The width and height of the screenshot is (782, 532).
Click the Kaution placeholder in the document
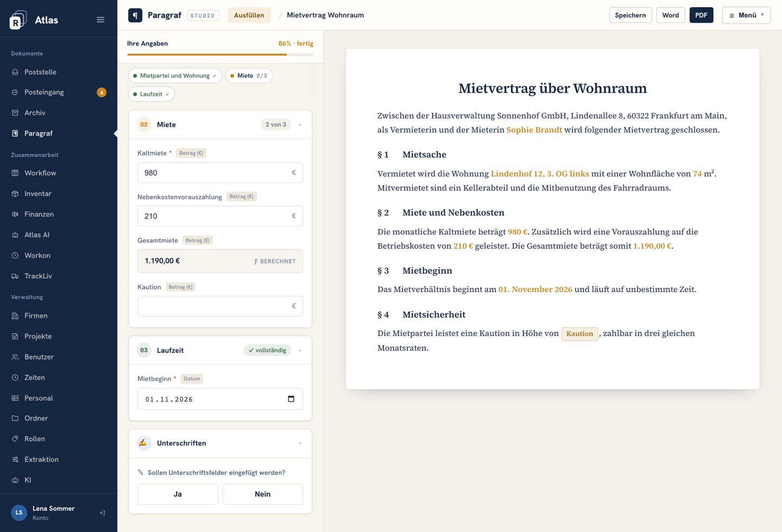tap(579, 334)
